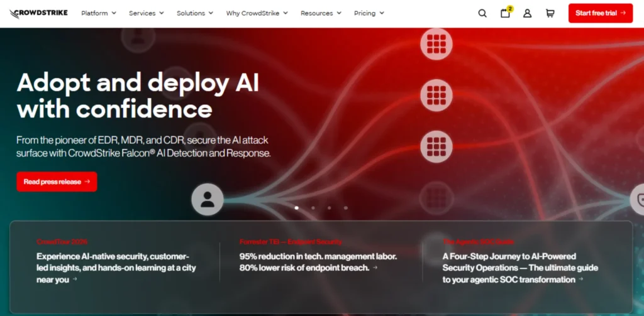The height and width of the screenshot is (316, 644).
Task: Click the arrow after 'near you'
Action: point(75,279)
